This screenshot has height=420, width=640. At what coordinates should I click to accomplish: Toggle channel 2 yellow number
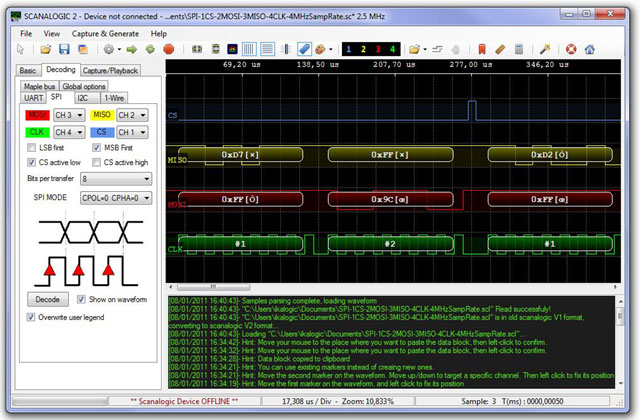pyautogui.click(x=363, y=49)
